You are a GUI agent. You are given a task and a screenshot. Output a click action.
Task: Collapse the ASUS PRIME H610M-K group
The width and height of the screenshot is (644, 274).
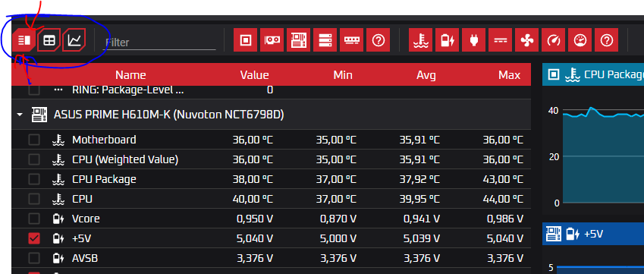coord(20,115)
